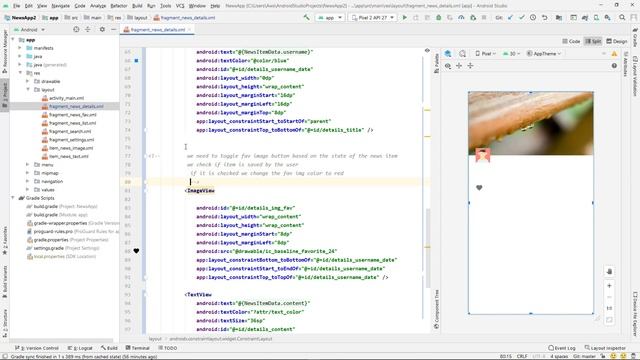This screenshot has height=360, width=640.
Task: Open activity_main.xml in project tree
Action: 67,98
